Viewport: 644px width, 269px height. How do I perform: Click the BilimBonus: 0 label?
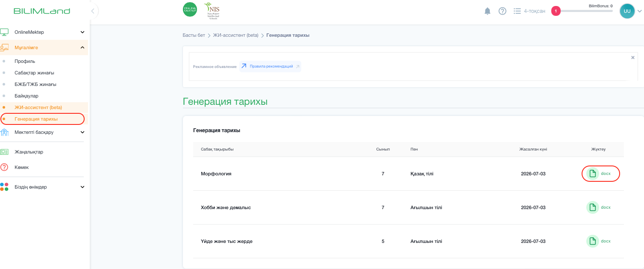600,6
